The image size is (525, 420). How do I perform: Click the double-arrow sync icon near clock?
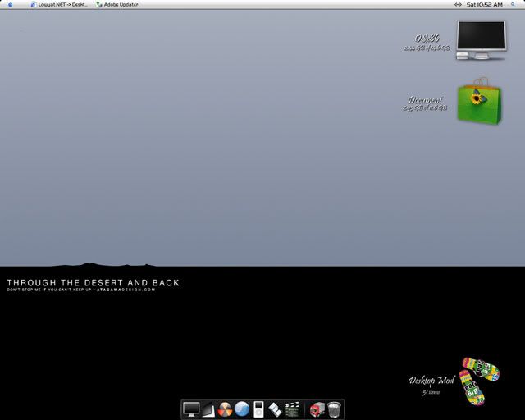coord(458,4)
